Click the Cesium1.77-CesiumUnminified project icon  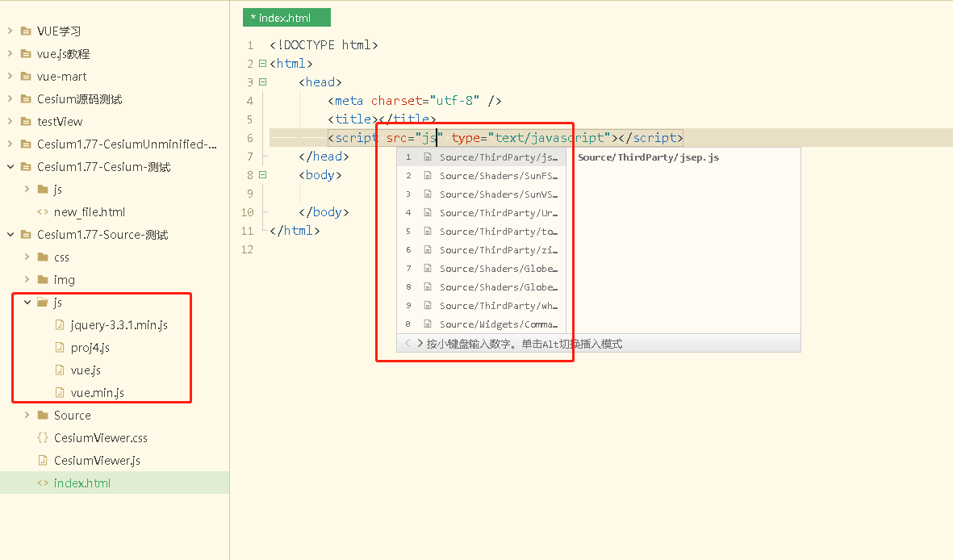26,144
